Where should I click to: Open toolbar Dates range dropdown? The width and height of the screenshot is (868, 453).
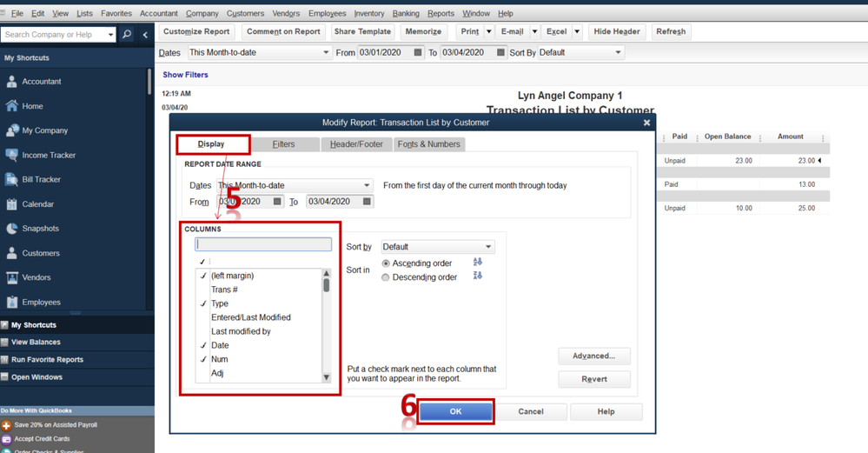pyautogui.click(x=326, y=53)
